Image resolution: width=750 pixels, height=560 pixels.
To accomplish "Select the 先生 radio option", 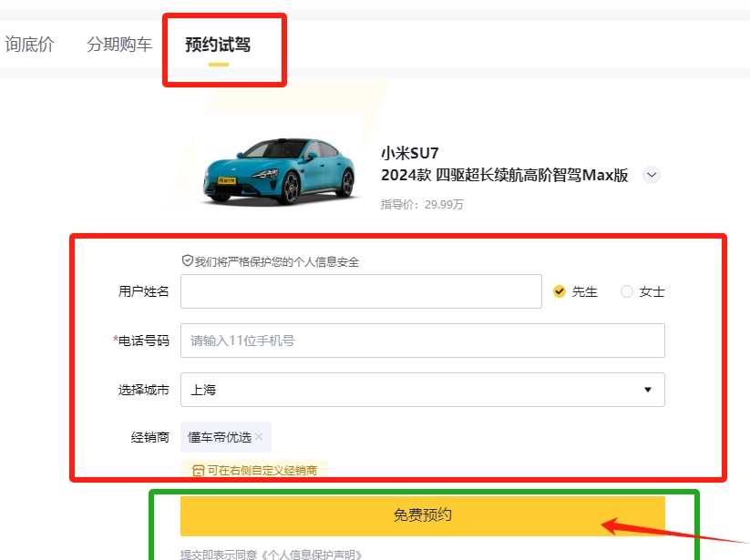I will coord(559,291).
